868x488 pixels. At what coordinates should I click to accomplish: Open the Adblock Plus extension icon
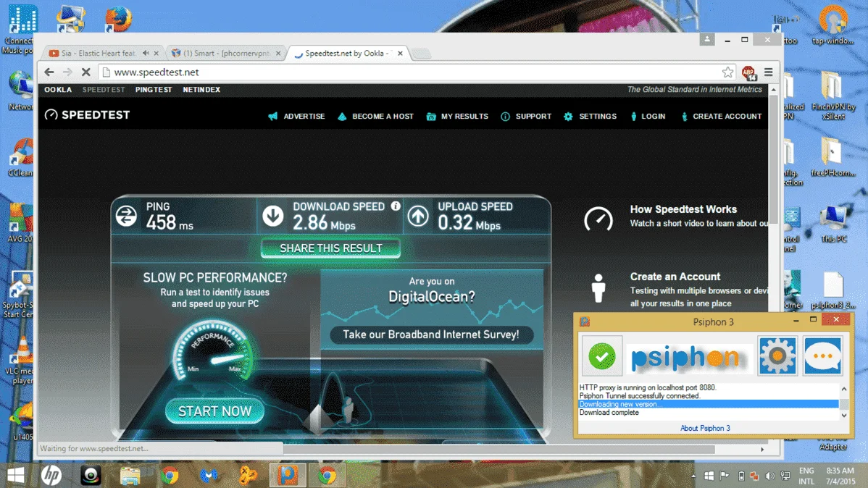click(749, 72)
